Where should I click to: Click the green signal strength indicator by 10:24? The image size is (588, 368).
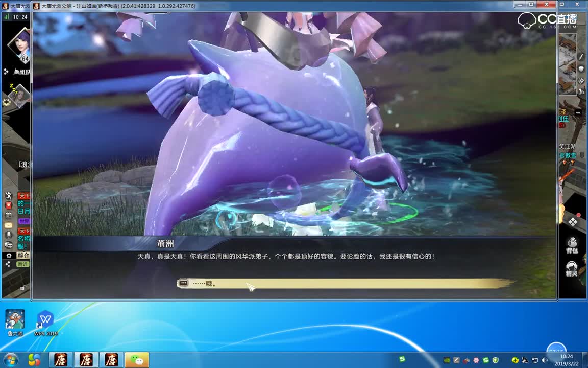tap(6, 17)
